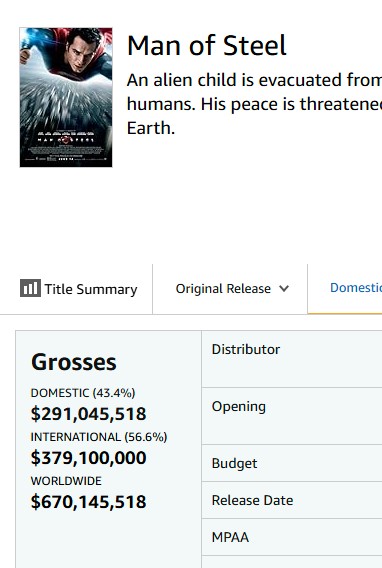
Task: Click the WORLDWIDE label
Action: coord(66,481)
